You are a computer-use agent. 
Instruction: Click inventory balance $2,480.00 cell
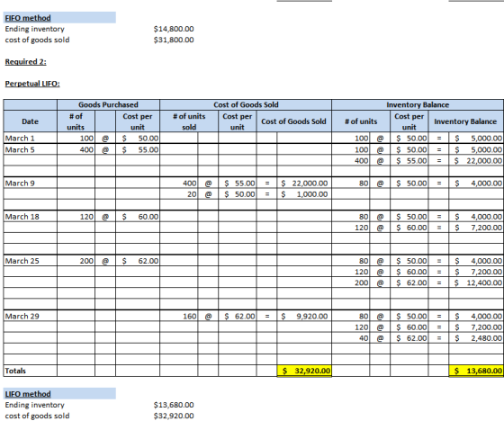pos(476,338)
